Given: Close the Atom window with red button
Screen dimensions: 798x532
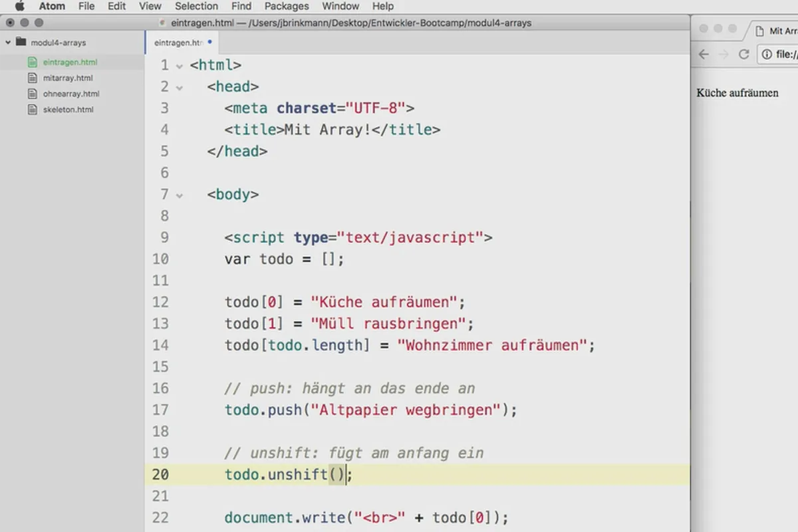Looking at the screenshot, I should tap(10, 23).
